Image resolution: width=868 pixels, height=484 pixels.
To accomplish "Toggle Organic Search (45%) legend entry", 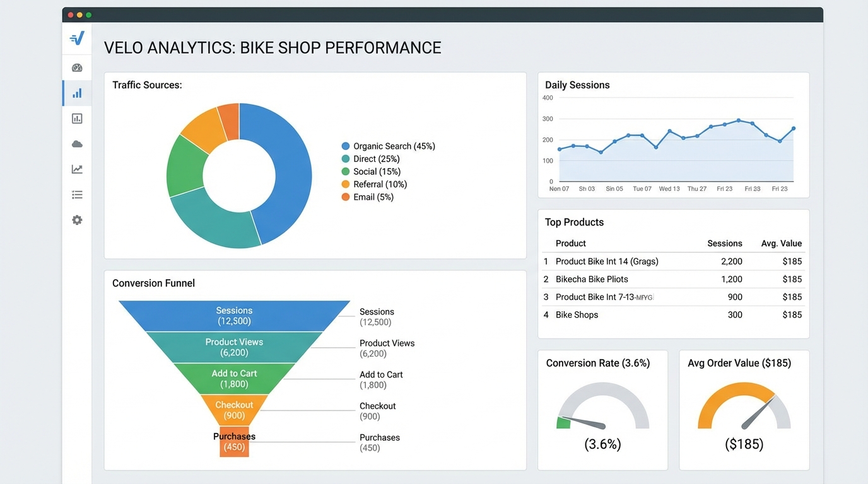I will click(x=387, y=146).
